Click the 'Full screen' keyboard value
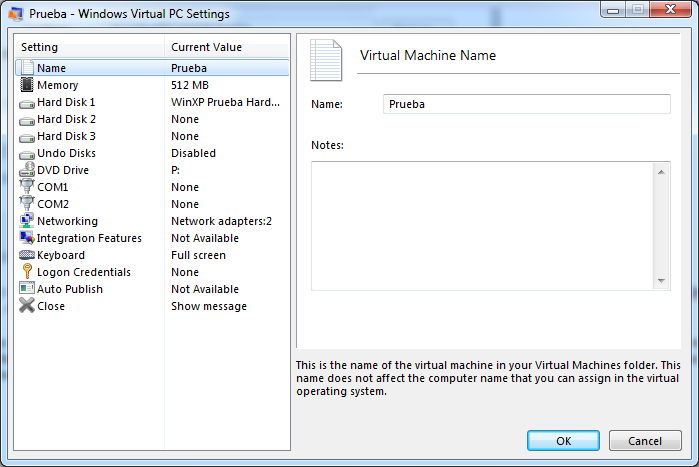Screen dimensions: 699x467 pyautogui.click(x=198, y=255)
